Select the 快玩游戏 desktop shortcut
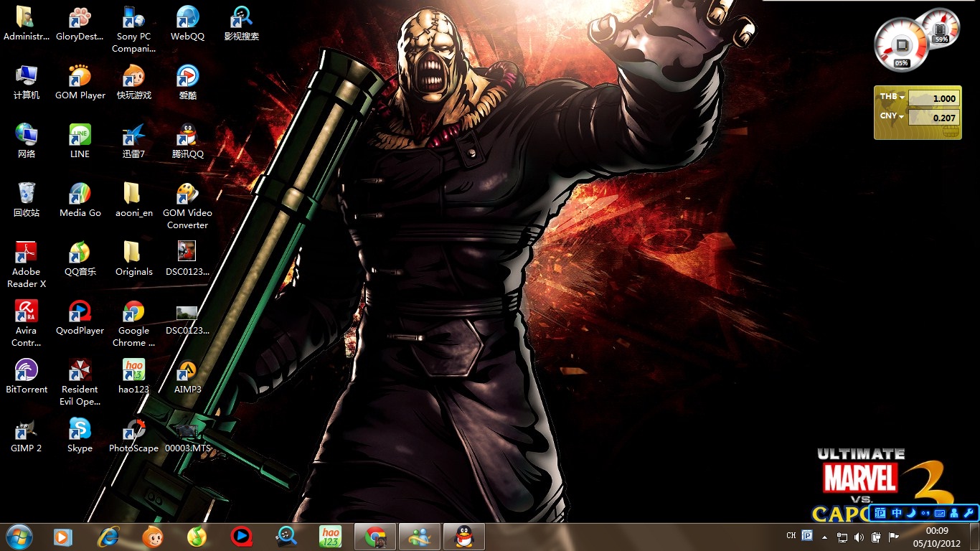The width and height of the screenshot is (980, 551). (x=133, y=83)
